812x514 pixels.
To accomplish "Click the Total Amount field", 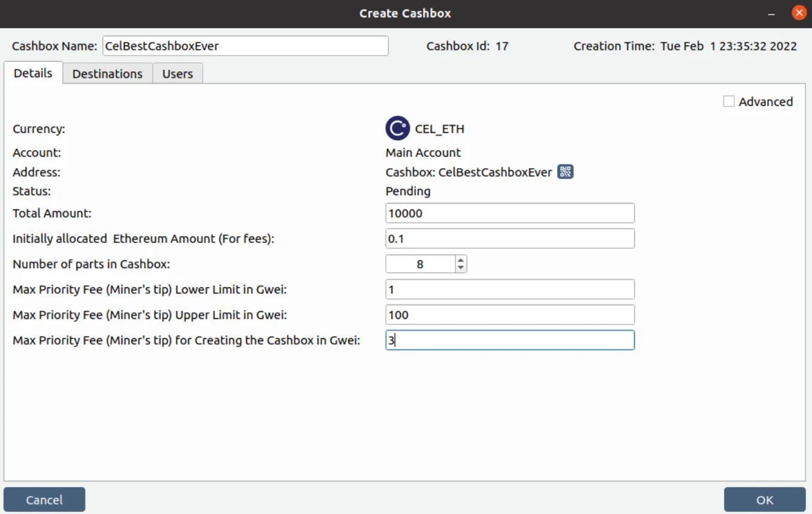I will (x=510, y=214).
